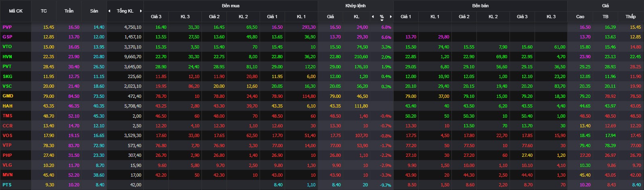
Task: Click the Tổng KL column header
Action: pyautogui.click(x=125, y=11)
